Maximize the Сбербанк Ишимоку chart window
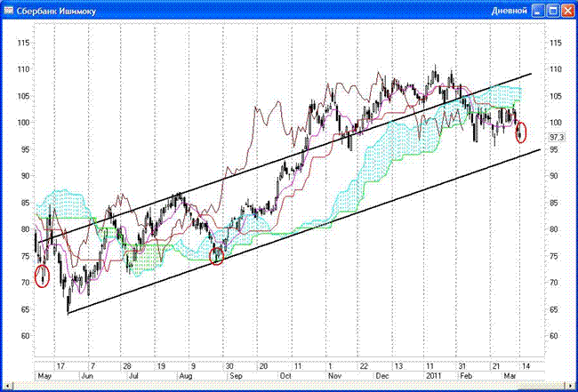Image resolution: width=578 pixels, height=392 pixels. 552,11
